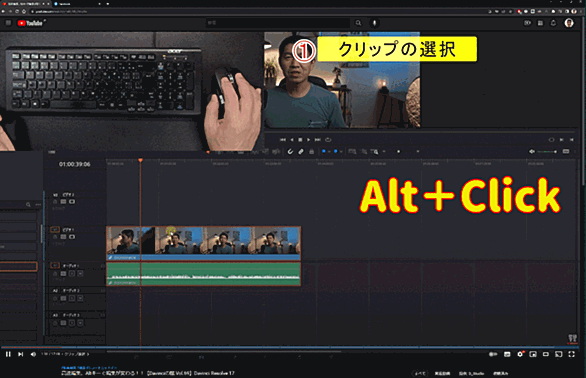Click the media pool search magnifier
586x378 pixels.
click(28, 205)
